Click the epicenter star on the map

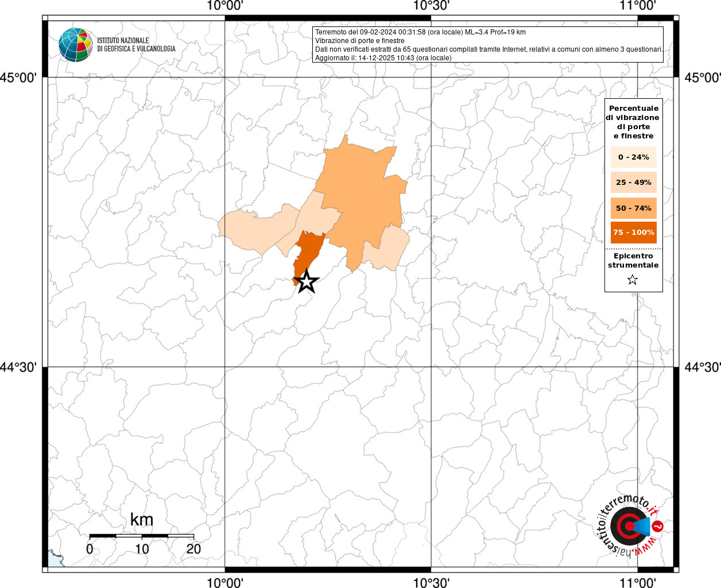point(307,281)
